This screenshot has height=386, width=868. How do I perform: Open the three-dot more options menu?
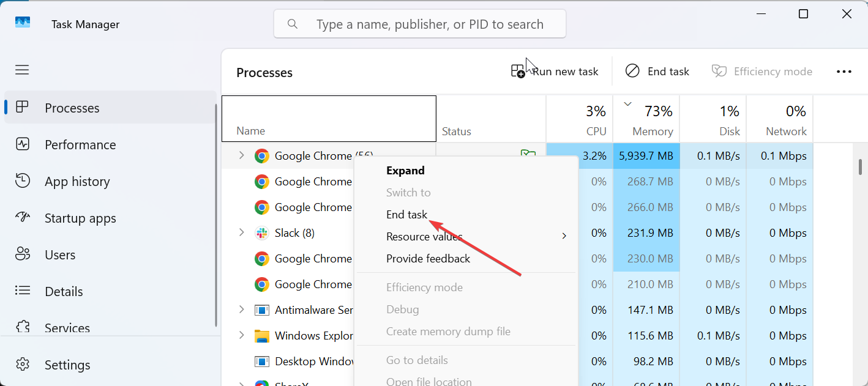pos(844,72)
